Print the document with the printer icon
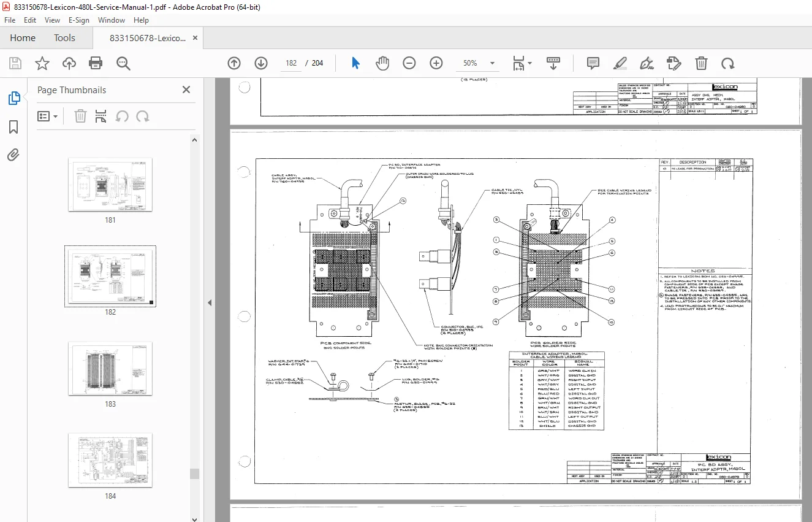 96,63
